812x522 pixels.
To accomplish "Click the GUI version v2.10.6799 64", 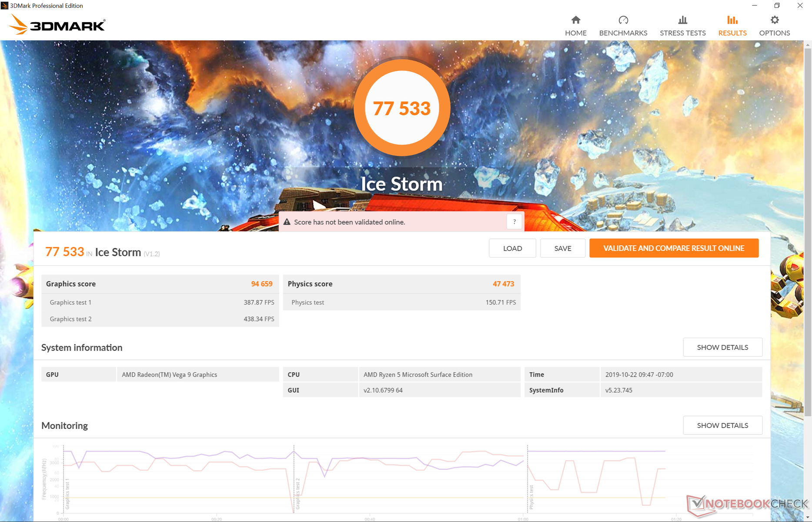I will (x=383, y=390).
